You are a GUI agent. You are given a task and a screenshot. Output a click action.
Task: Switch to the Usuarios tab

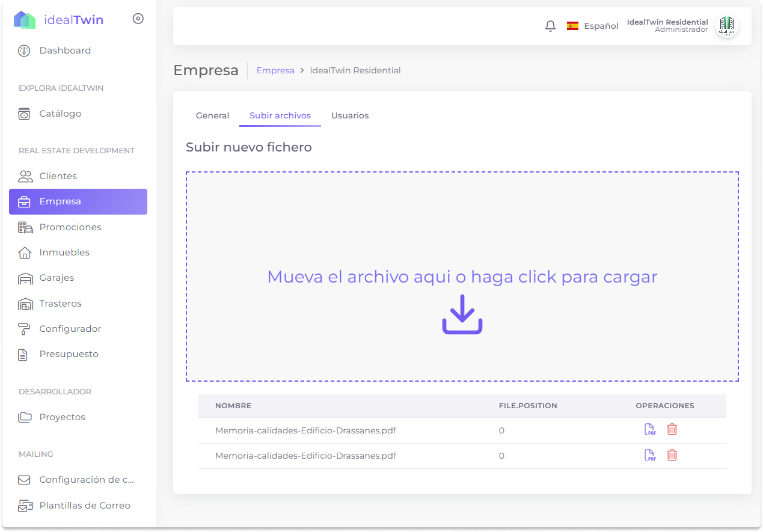point(349,115)
